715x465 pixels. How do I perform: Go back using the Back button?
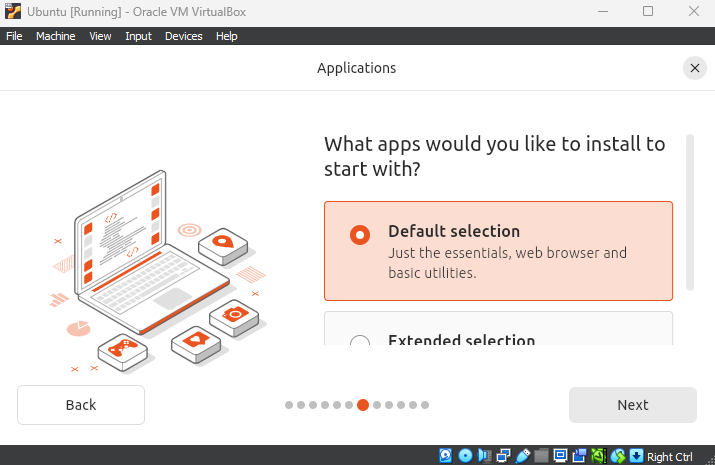tap(81, 405)
